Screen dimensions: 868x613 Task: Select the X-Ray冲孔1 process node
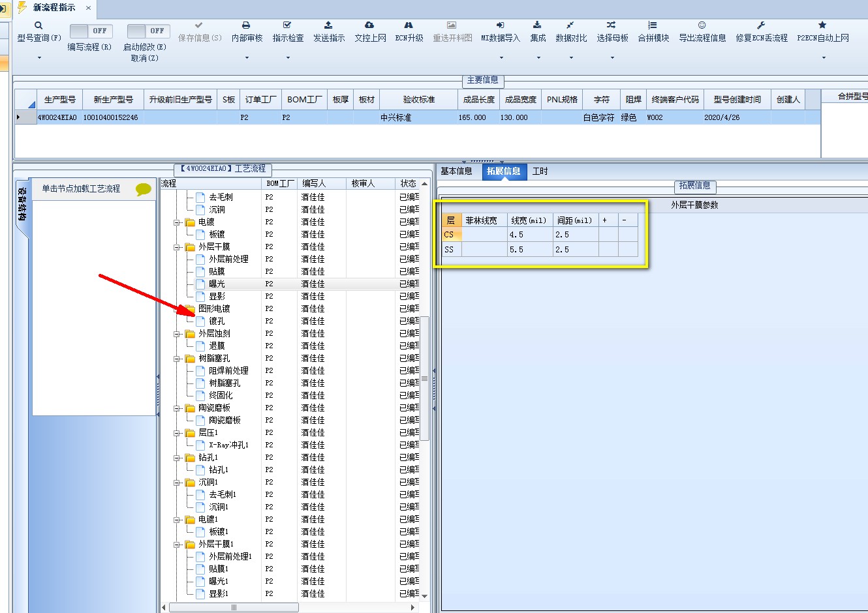[228, 445]
